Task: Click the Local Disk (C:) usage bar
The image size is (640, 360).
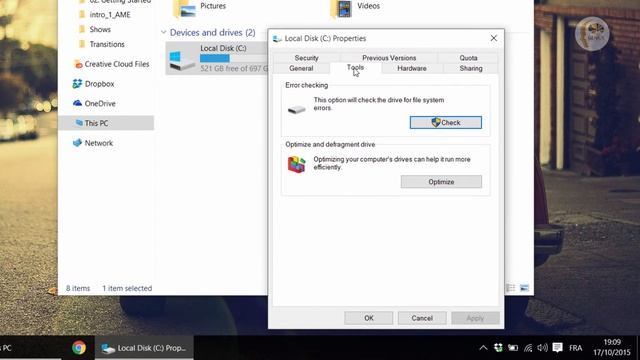Action: (x=234, y=58)
